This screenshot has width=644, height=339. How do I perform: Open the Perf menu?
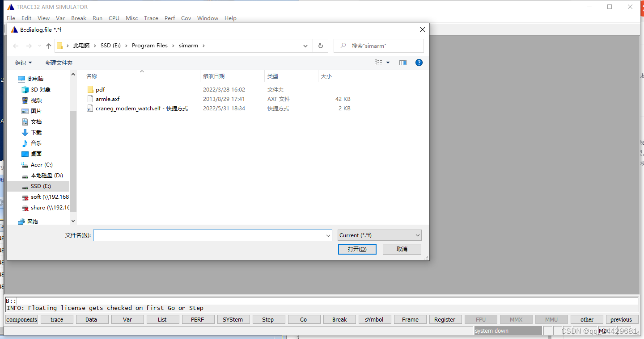170,18
